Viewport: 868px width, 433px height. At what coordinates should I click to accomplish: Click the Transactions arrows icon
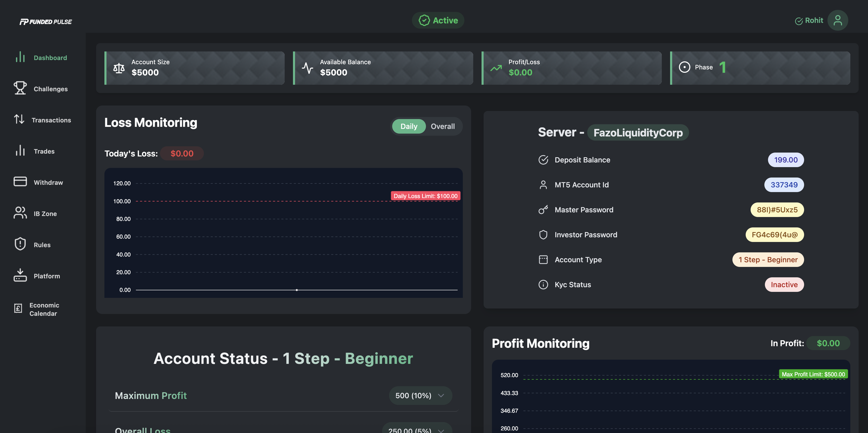pos(19,119)
